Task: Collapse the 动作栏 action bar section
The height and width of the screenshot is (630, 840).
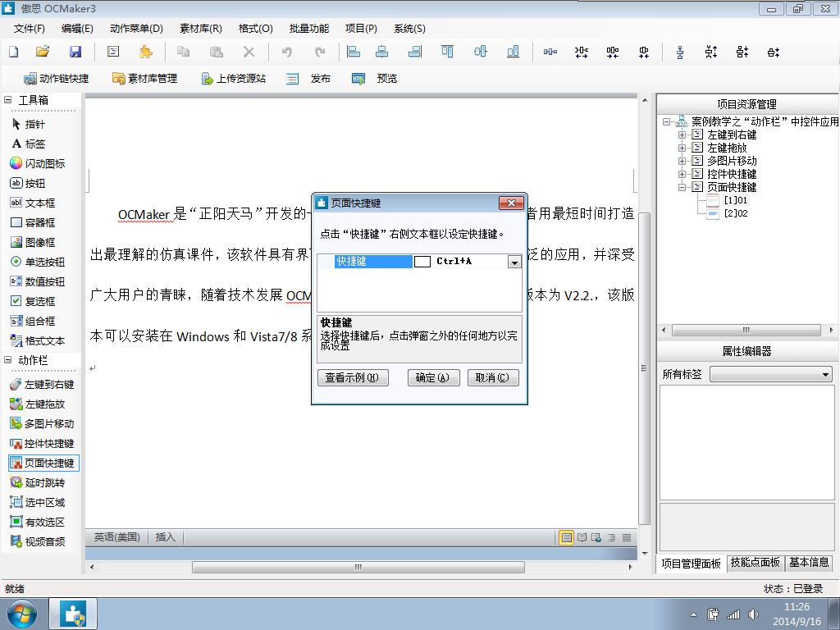Action: tap(8, 360)
